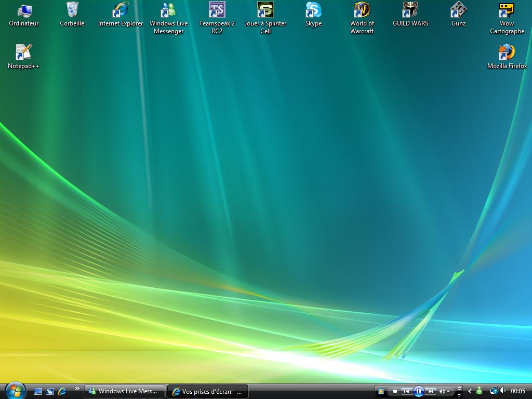Select the World of Warcraft shortcut
The height and width of the screenshot is (399, 532).
point(362,18)
